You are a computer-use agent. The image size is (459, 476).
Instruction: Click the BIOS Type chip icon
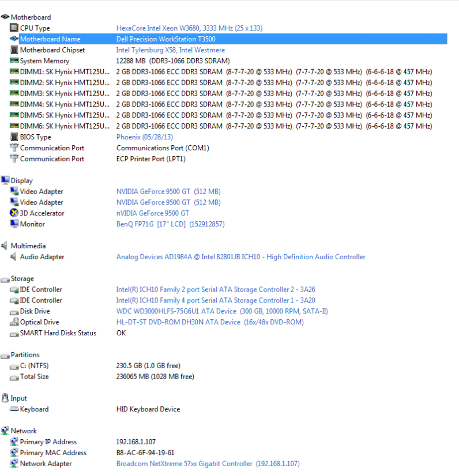pos(14,137)
